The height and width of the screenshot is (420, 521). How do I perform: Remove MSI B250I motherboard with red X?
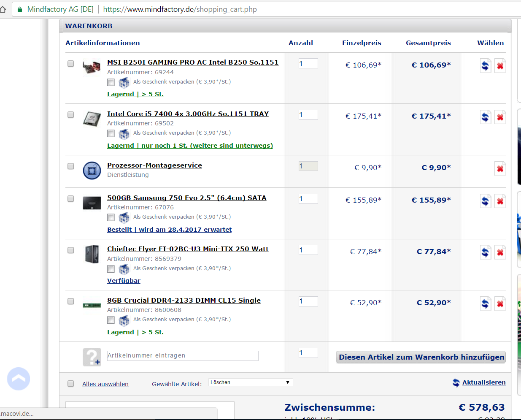[x=500, y=66]
